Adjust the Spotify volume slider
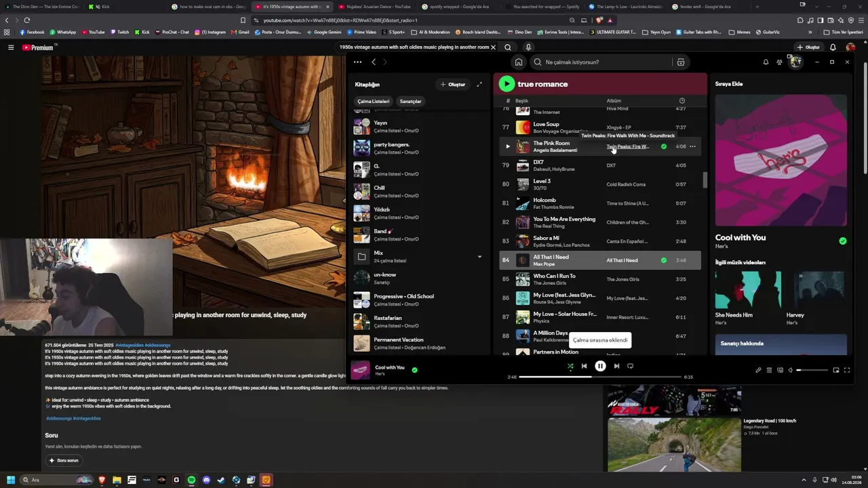The height and width of the screenshot is (488, 868). coord(812,370)
